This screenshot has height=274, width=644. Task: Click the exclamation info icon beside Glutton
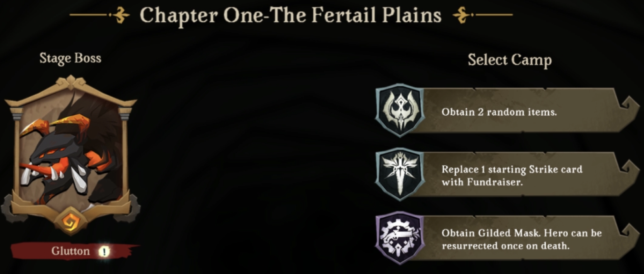coord(104,251)
